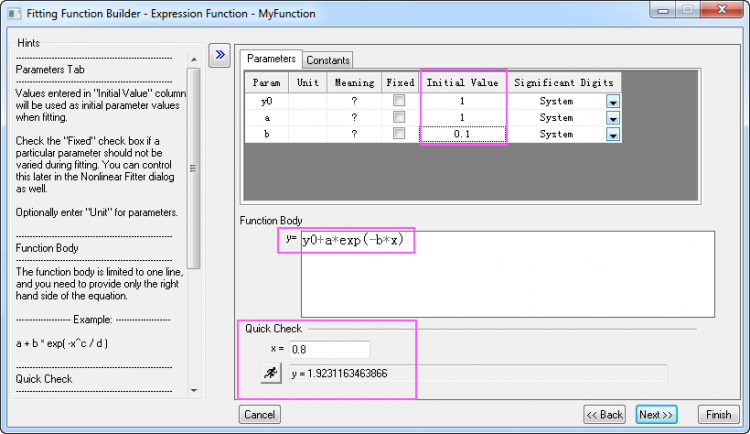Image resolution: width=750 pixels, height=434 pixels.
Task: Open Significant Digits dropdown for parameter a
Action: coord(613,118)
